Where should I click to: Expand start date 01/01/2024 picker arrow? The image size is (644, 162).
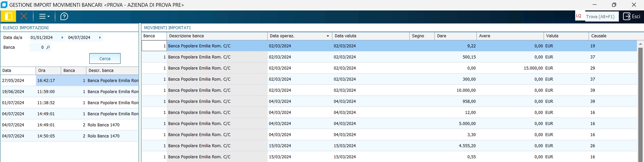[x=62, y=38]
